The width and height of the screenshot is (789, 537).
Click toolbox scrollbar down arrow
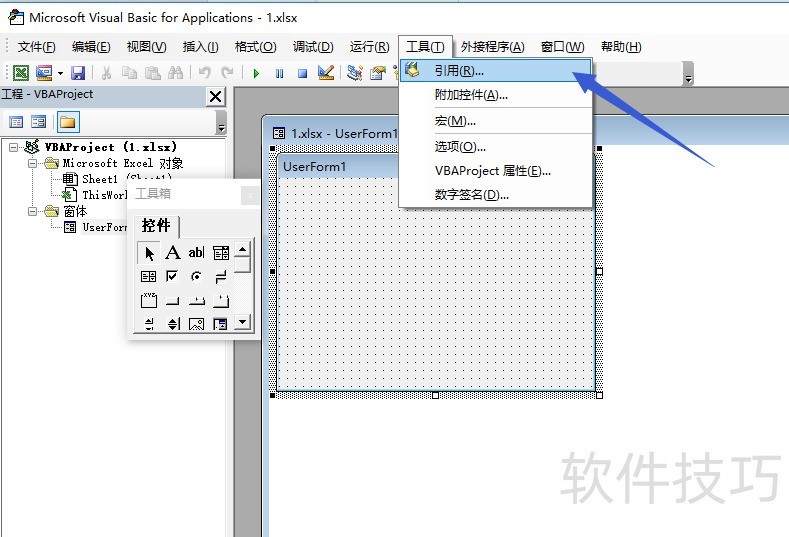point(243,322)
